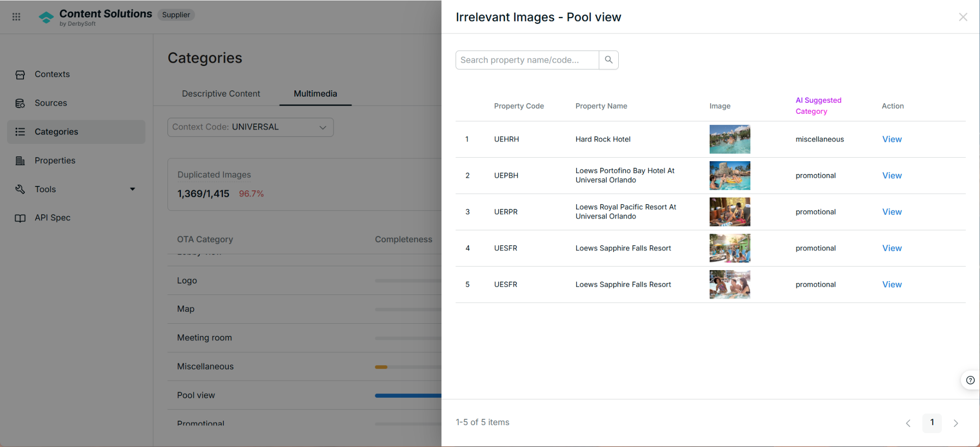Click the Duplicated Images label

pyautogui.click(x=214, y=175)
